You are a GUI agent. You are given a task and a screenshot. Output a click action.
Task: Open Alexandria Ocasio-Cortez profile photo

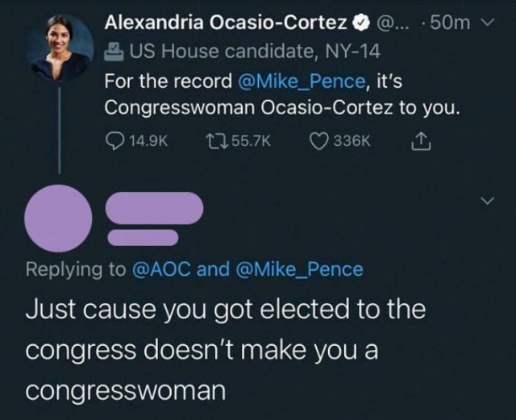click(x=61, y=48)
